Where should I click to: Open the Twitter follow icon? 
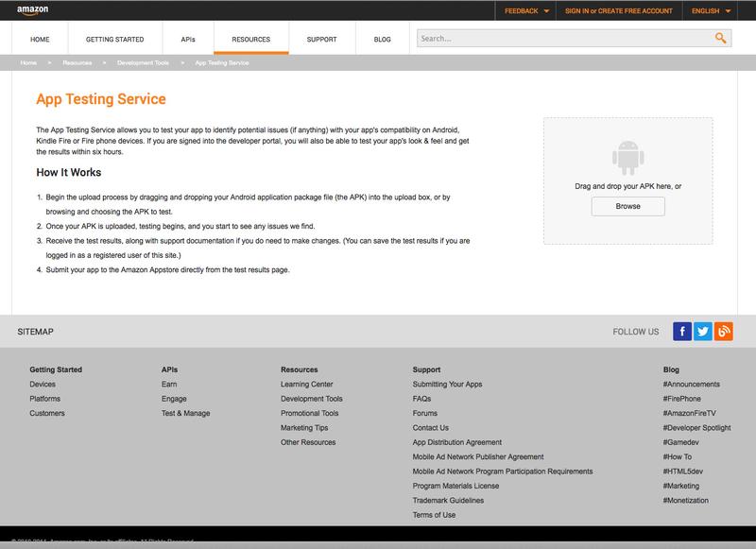point(703,332)
